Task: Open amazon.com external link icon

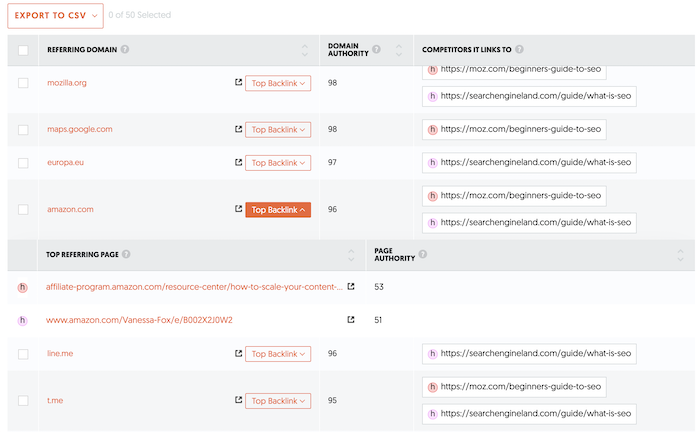Action: pyautogui.click(x=238, y=208)
